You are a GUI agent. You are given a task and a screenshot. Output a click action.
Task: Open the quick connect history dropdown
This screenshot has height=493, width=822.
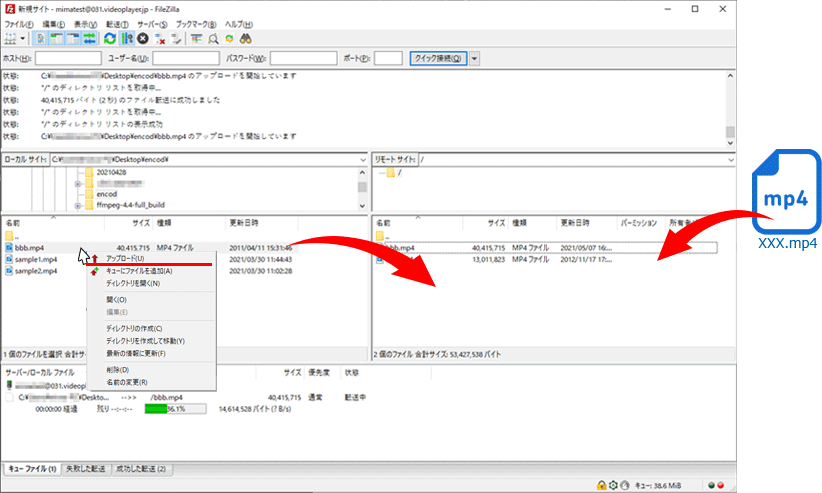pos(474,58)
